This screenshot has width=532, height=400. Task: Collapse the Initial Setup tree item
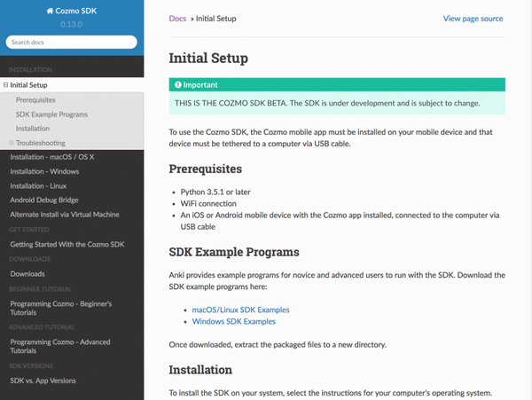(5, 85)
